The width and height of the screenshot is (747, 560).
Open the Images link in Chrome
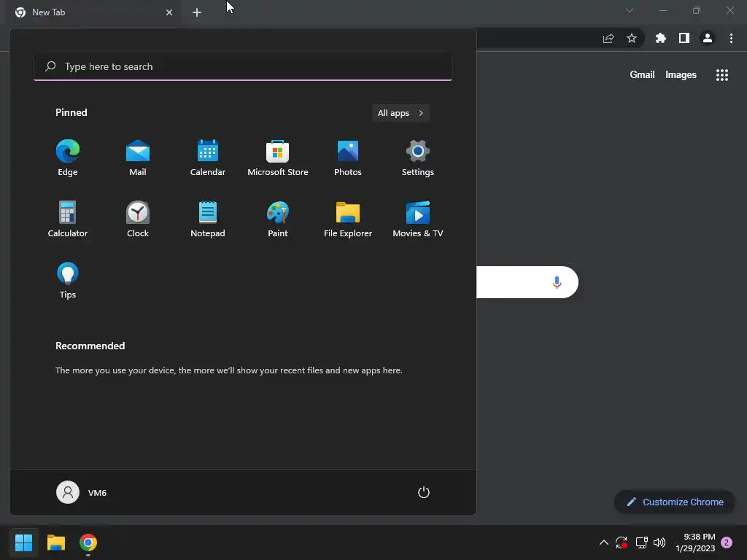pyautogui.click(x=681, y=75)
